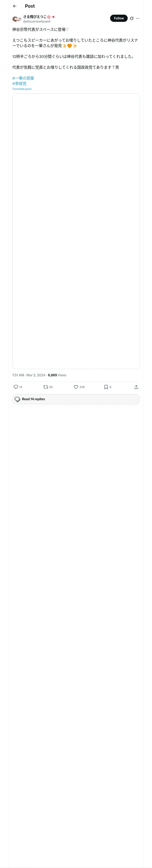Click the reply speech bubble icon
The height and width of the screenshot is (868, 152).
click(x=16, y=387)
